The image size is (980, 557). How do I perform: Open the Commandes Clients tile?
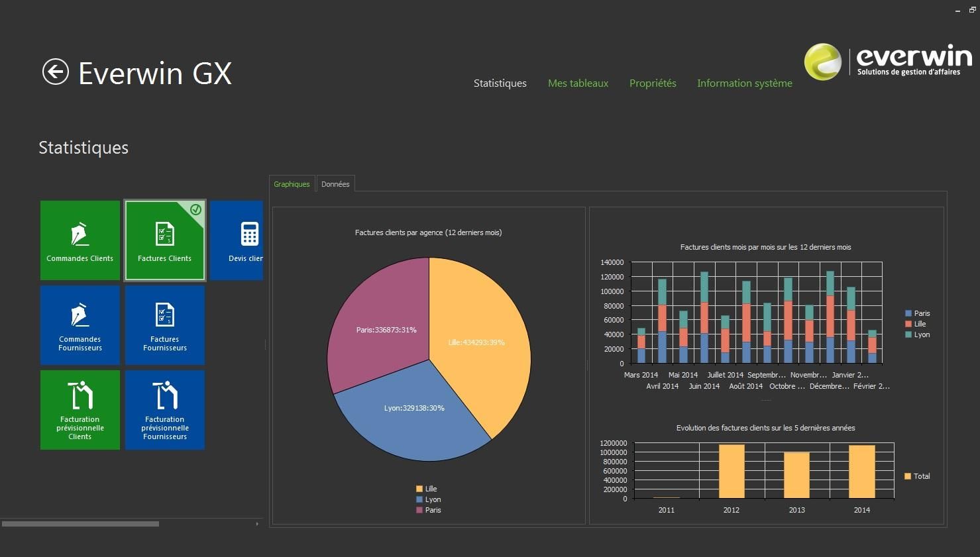(x=80, y=240)
